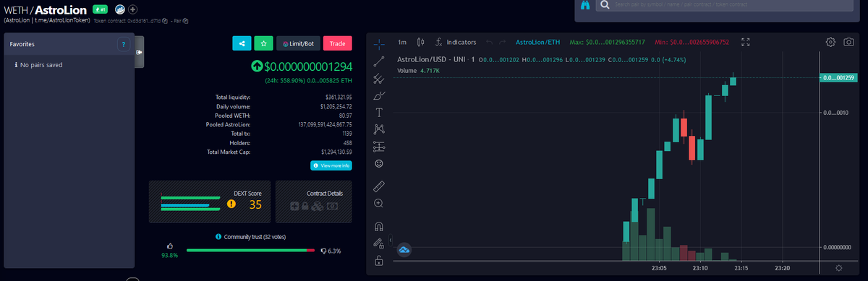
Task: Copy the Pair address
Action: point(186,20)
